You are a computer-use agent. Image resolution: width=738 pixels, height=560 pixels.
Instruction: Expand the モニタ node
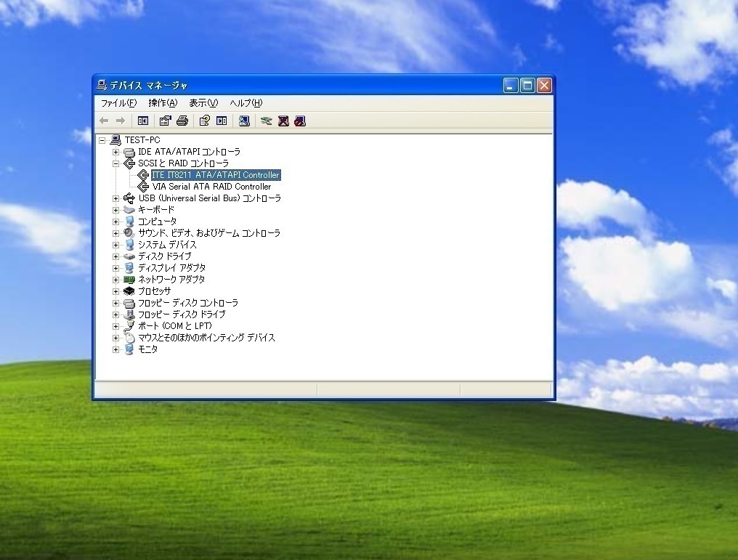(x=115, y=349)
